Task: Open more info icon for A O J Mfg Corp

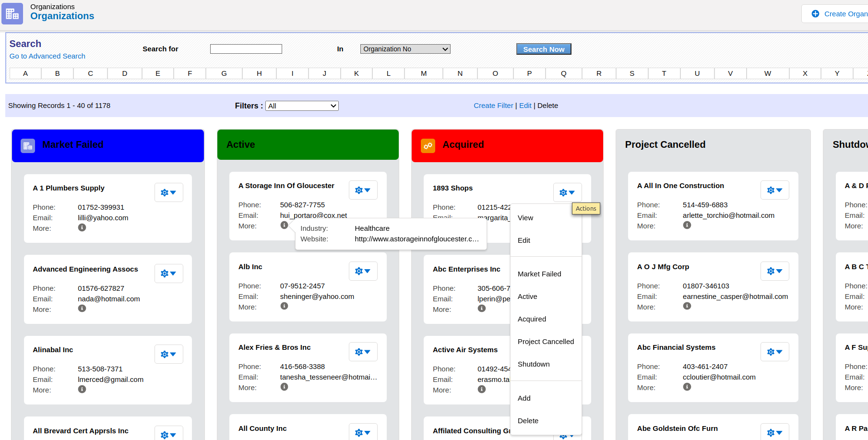Action: pos(687,306)
